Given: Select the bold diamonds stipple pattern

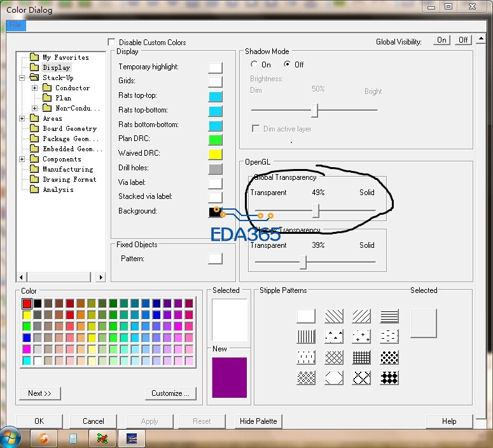Looking at the screenshot, I should tap(389, 377).
